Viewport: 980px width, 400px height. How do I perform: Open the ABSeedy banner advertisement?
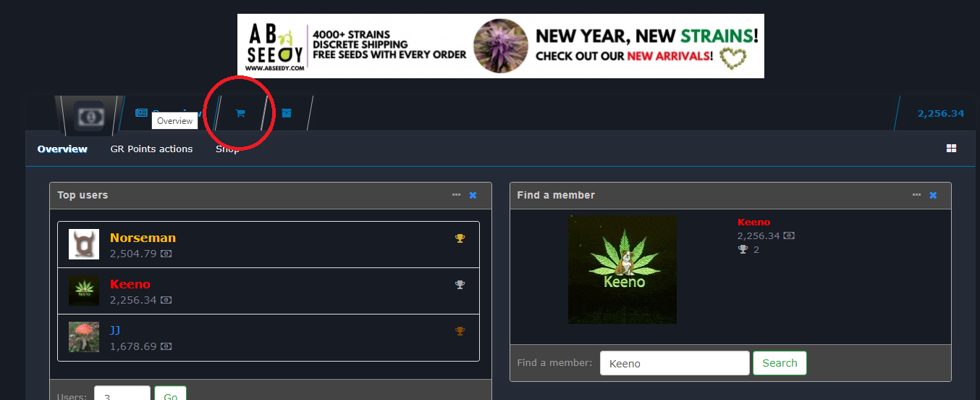pos(501,46)
